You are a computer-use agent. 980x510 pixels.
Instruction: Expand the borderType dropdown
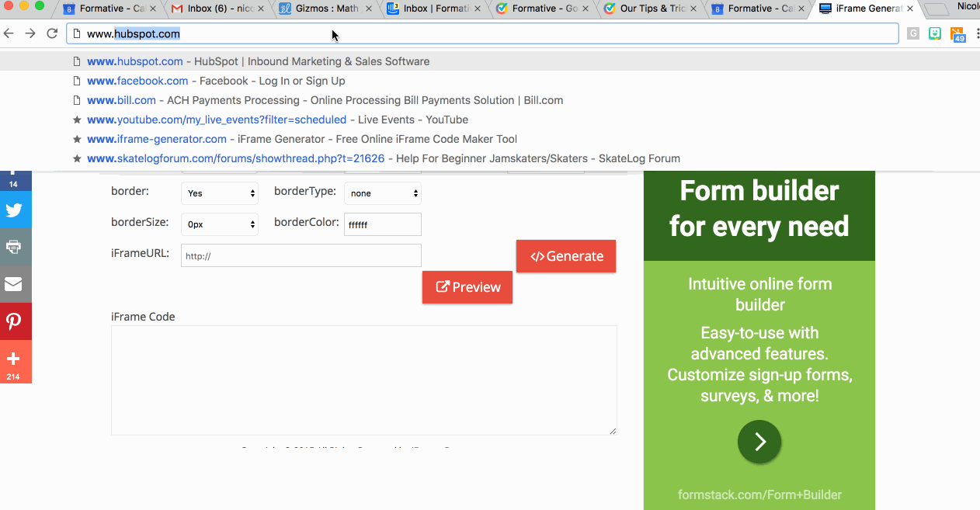382,193
